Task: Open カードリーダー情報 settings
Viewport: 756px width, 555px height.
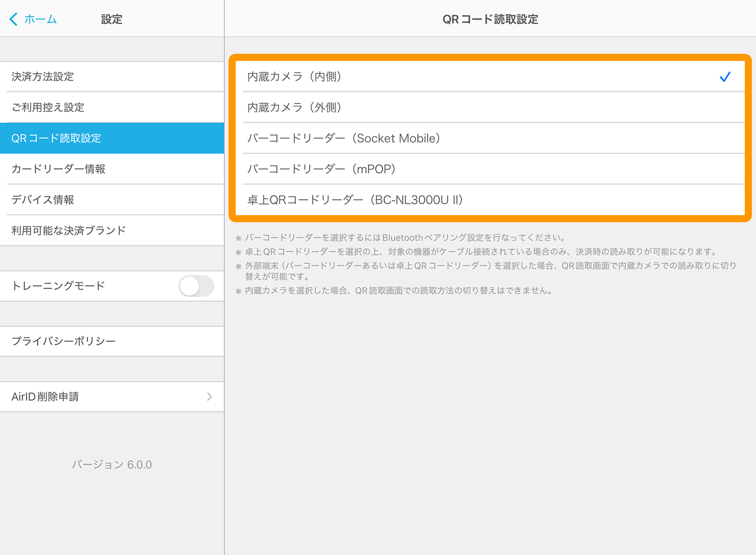Action: coord(58,169)
